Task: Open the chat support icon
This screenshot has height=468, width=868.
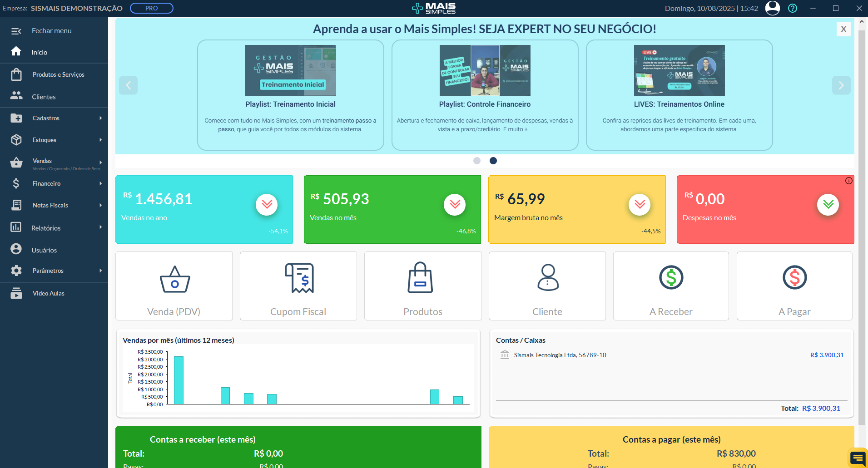Action: [858, 458]
